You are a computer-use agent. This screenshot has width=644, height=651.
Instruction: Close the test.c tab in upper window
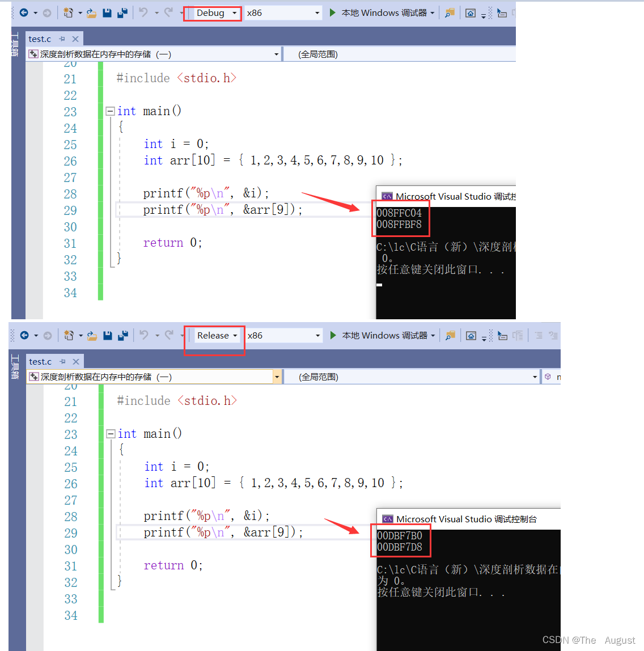point(75,39)
